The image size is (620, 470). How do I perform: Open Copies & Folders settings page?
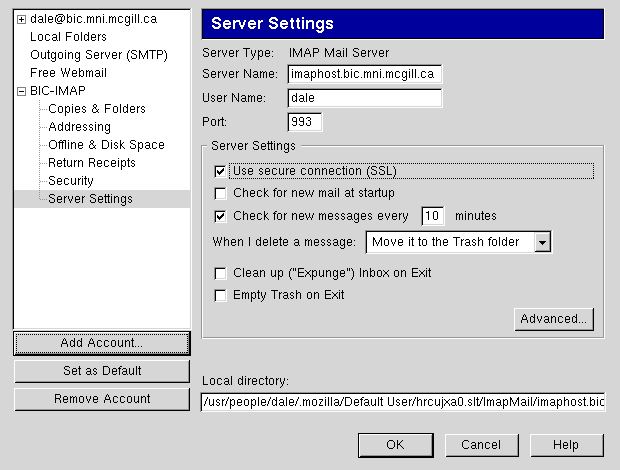[96, 109]
